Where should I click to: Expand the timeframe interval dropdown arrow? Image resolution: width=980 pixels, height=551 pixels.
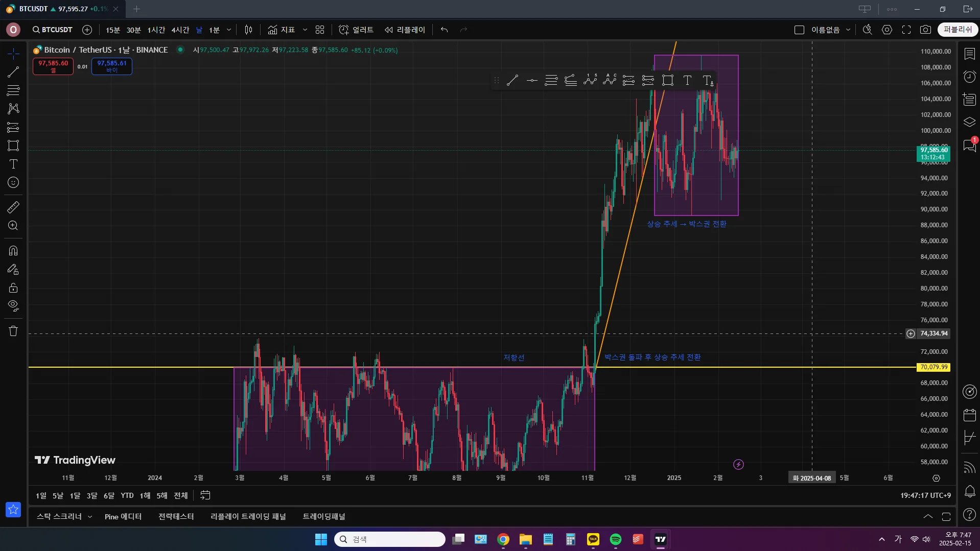229,30
